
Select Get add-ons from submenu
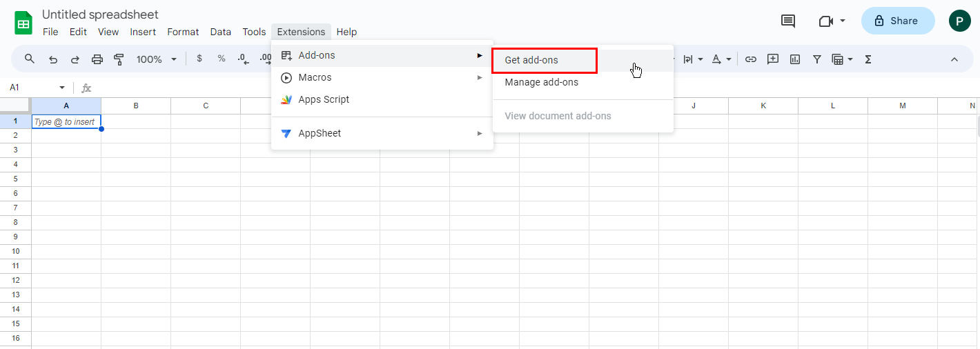click(544, 60)
